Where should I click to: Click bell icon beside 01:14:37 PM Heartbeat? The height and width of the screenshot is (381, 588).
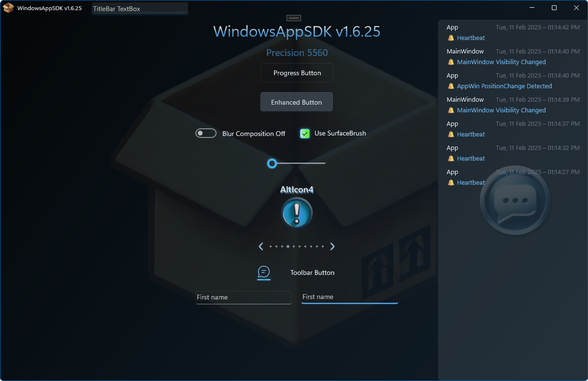coord(451,135)
